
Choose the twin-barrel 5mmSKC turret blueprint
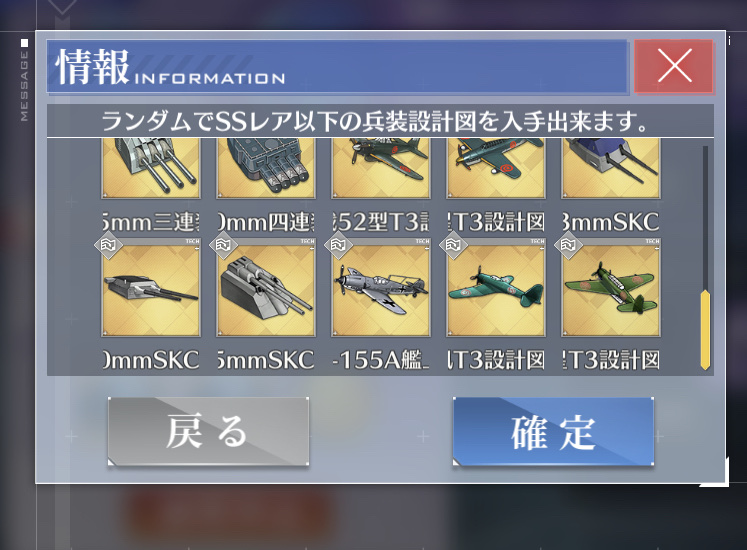[266, 287]
